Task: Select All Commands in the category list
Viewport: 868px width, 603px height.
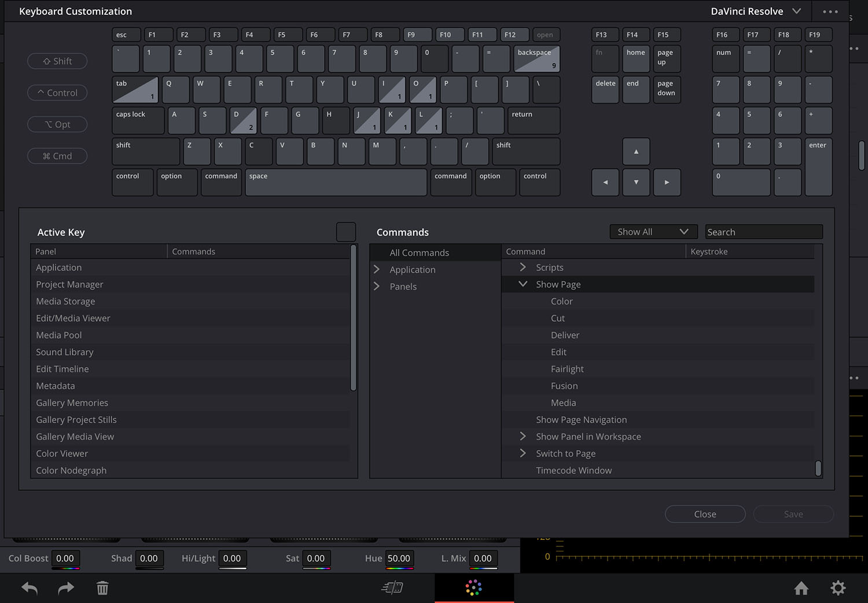Action: click(x=419, y=253)
